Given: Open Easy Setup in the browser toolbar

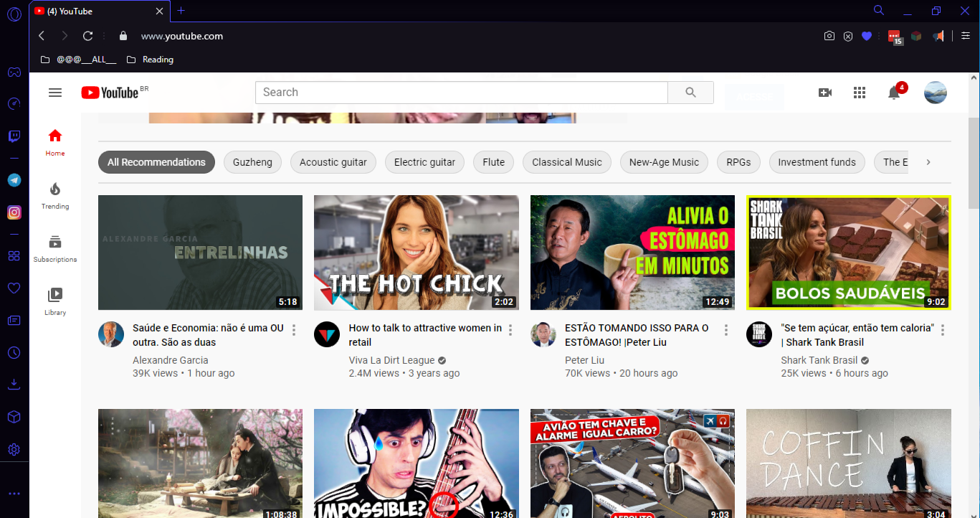Looking at the screenshot, I should [x=966, y=36].
